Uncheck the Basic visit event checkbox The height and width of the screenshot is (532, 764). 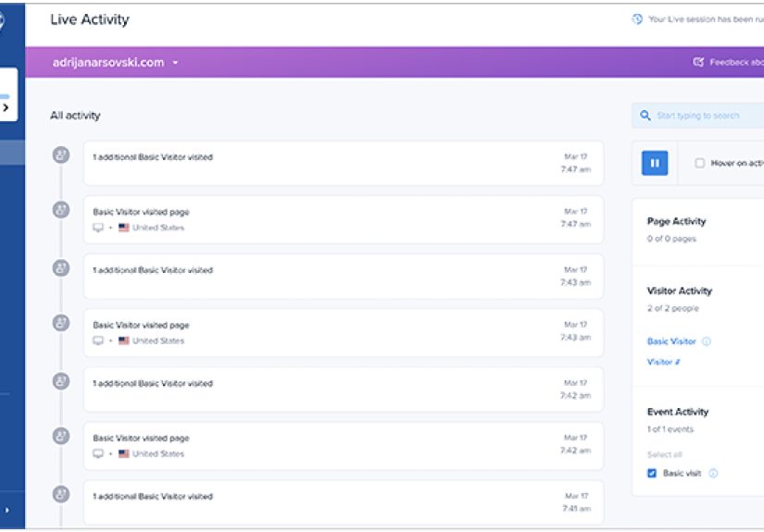[652, 473]
